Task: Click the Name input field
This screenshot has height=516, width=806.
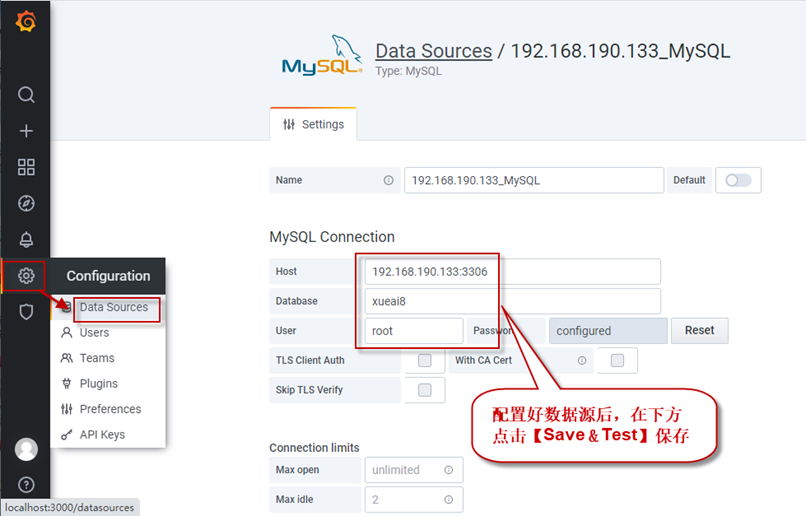Action: point(534,180)
